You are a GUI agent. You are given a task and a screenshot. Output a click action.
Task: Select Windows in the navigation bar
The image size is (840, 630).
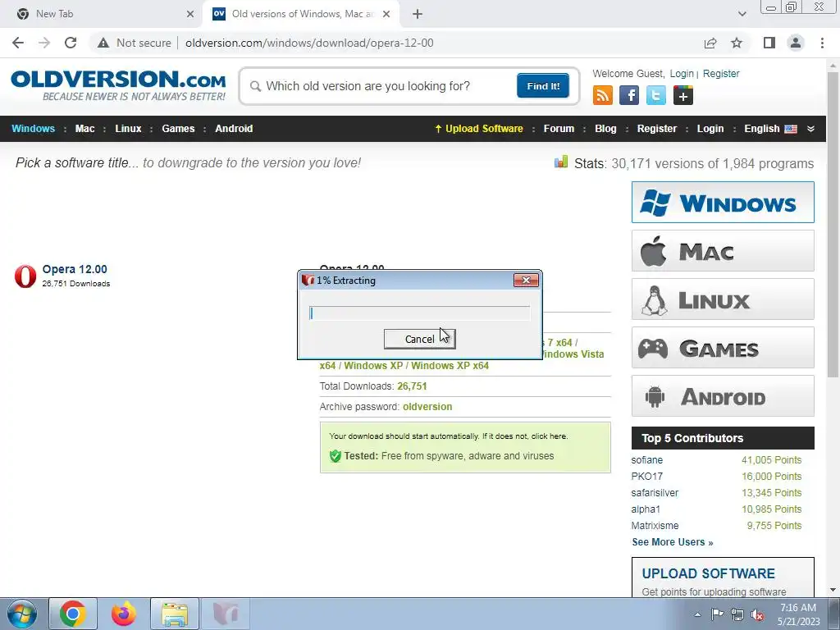[33, 129]
